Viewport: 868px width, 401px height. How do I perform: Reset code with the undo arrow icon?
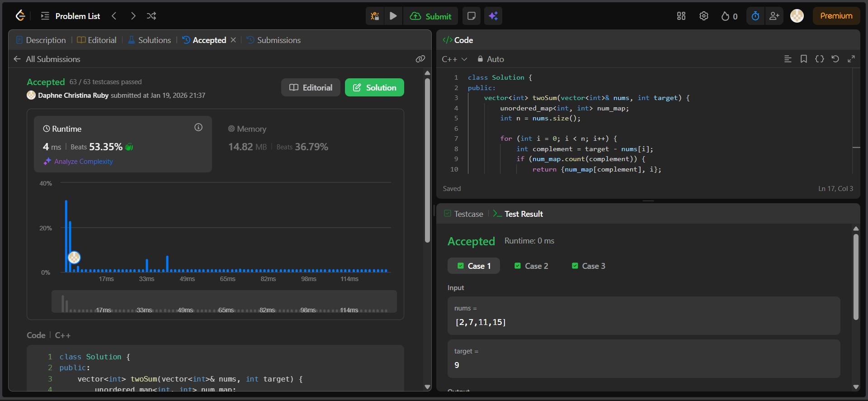835,59
